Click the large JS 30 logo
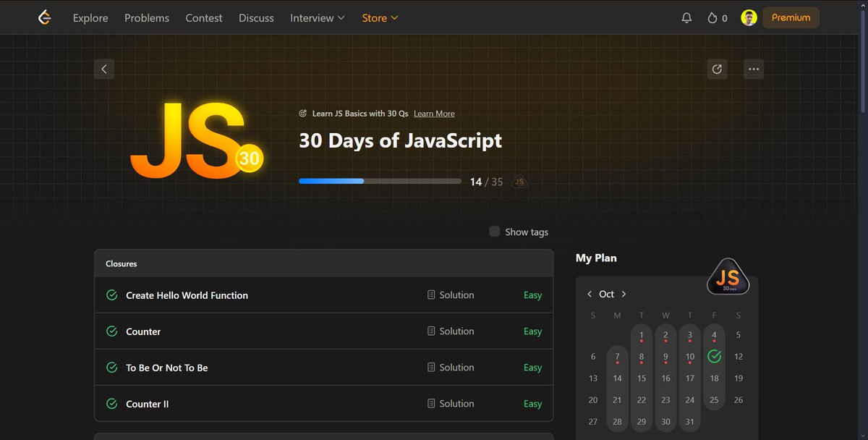The width and height of the screenshot is (868, 440). click(x=195, y=141)
